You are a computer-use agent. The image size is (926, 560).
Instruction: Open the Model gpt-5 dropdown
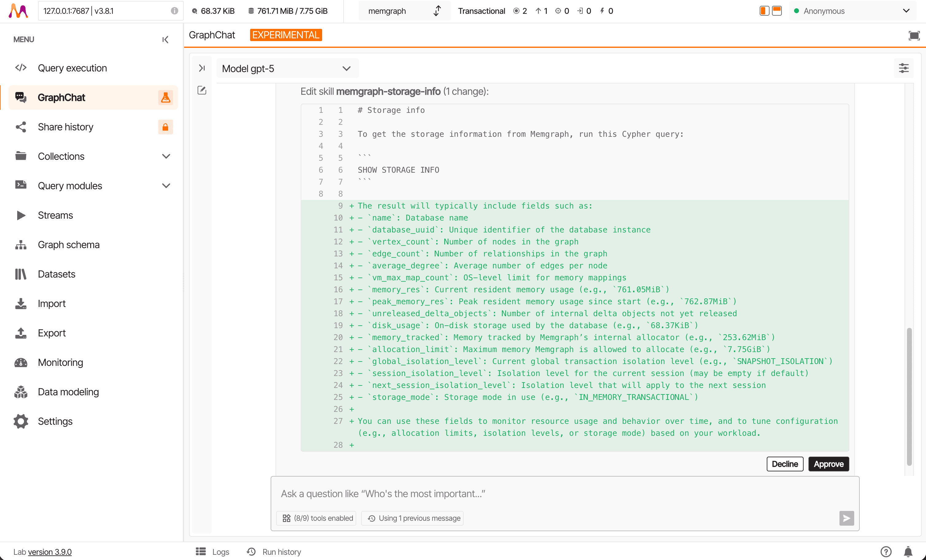point(287,69)
